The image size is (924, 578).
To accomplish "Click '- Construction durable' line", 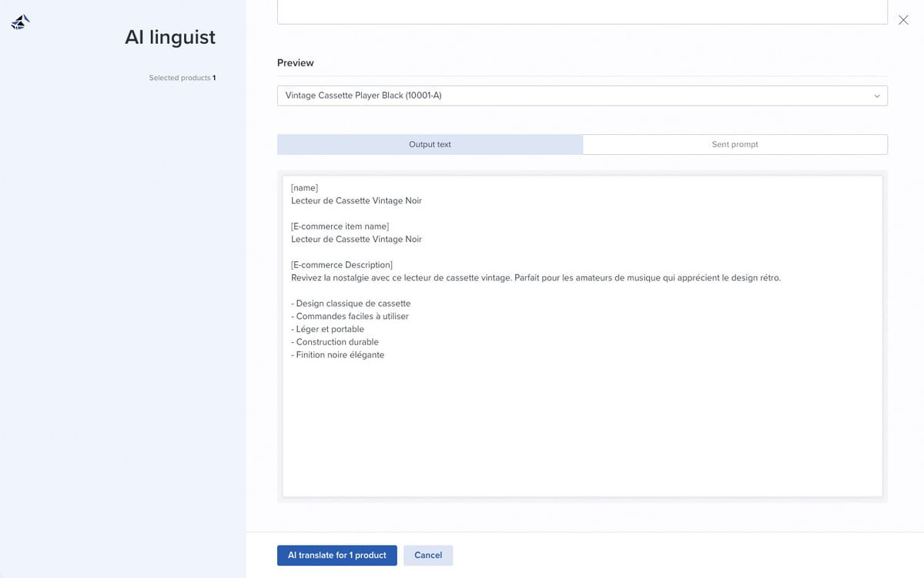I will (x=335, y=342).
